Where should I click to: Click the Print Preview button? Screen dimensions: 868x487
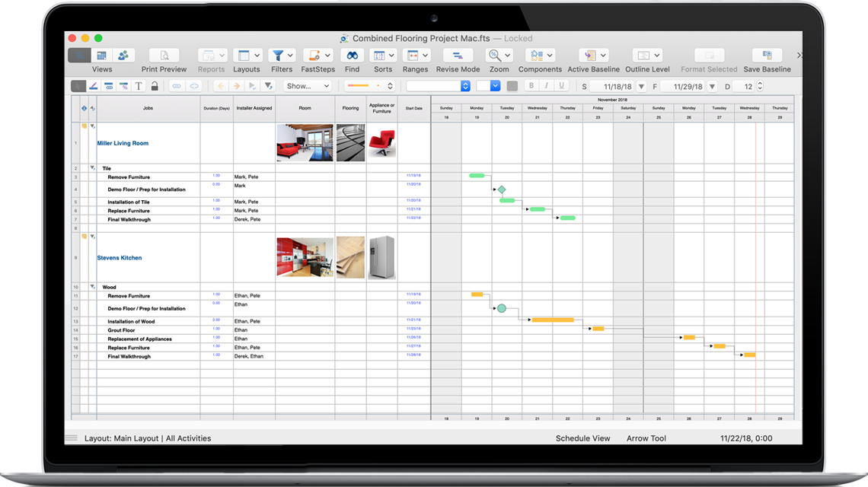164,56
